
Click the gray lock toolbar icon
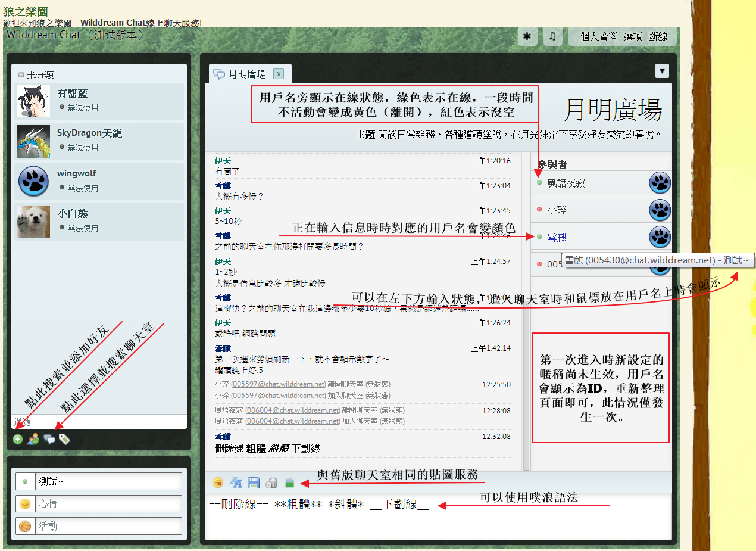pyautogui.click(x=271, y=482)
